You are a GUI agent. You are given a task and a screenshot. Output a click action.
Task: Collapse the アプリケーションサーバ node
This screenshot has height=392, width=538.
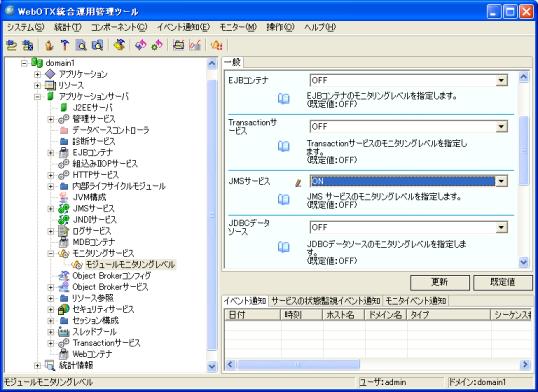pos(37,96)
